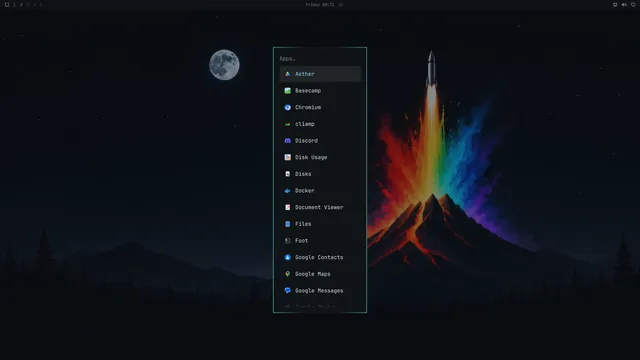Focus the Apps… search field
The width and height of the screenshot is (640, 360).
[x=320, y=59]
